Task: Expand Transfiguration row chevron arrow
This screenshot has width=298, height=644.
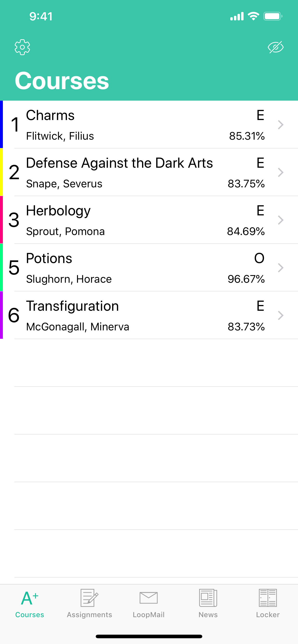Action: pos(281,316)
